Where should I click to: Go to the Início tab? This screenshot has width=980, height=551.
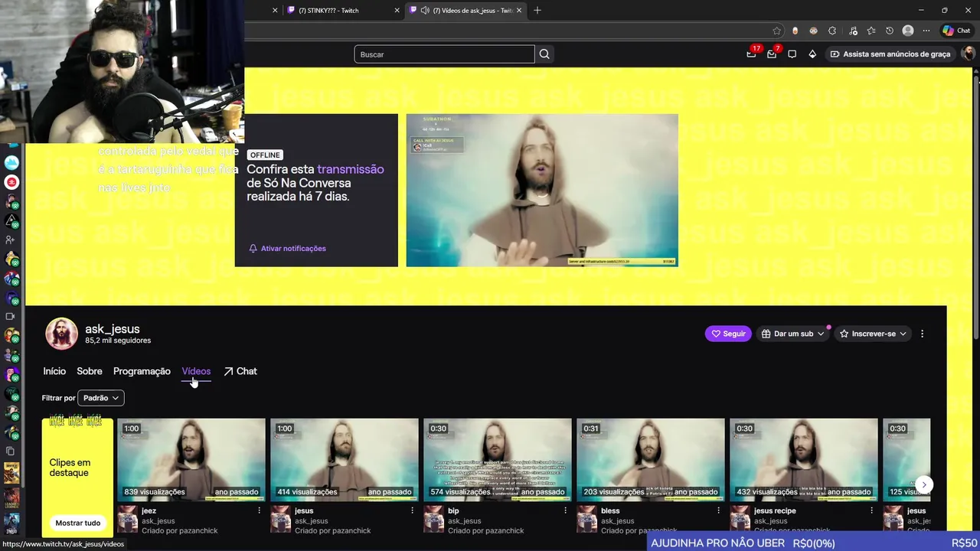[54, 371]
